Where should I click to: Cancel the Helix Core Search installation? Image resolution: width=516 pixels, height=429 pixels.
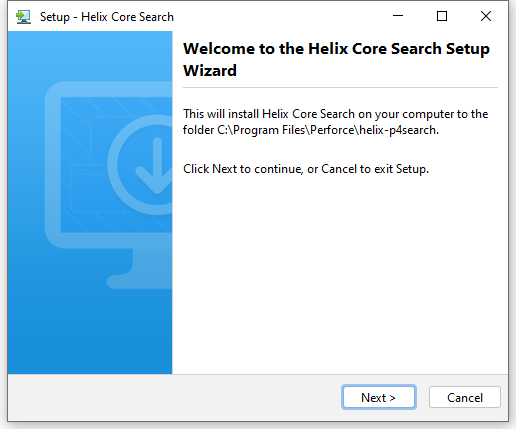click(465, 397)
